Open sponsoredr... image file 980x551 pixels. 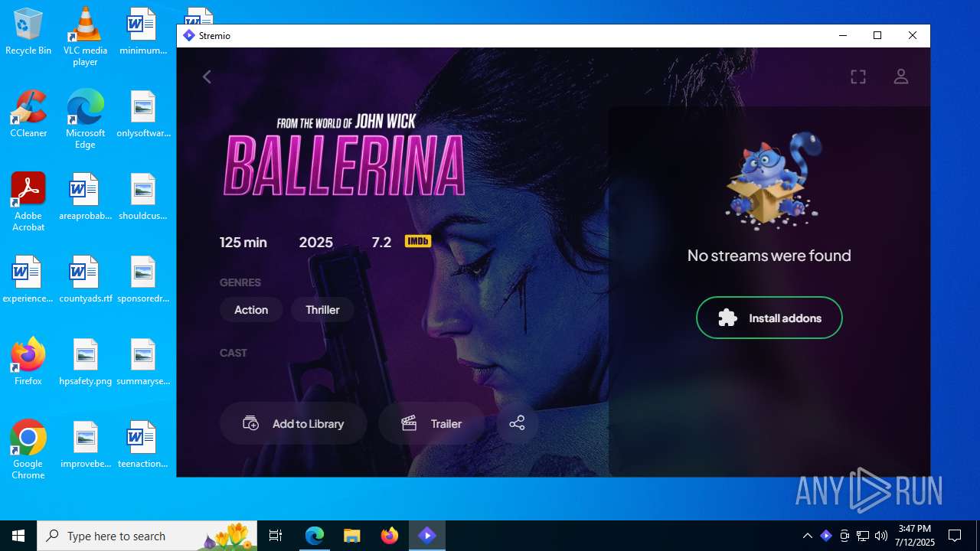(x=142, y=280)
